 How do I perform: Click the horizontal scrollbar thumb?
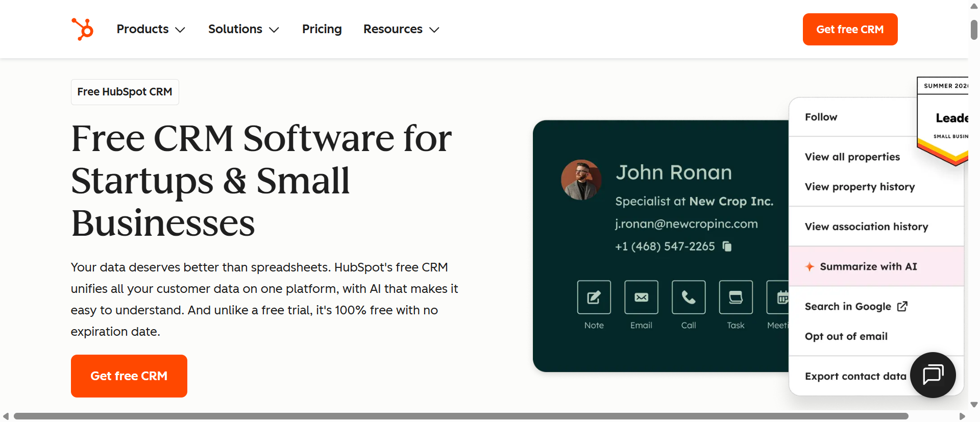pyautogui.click(x=461, y=416)
